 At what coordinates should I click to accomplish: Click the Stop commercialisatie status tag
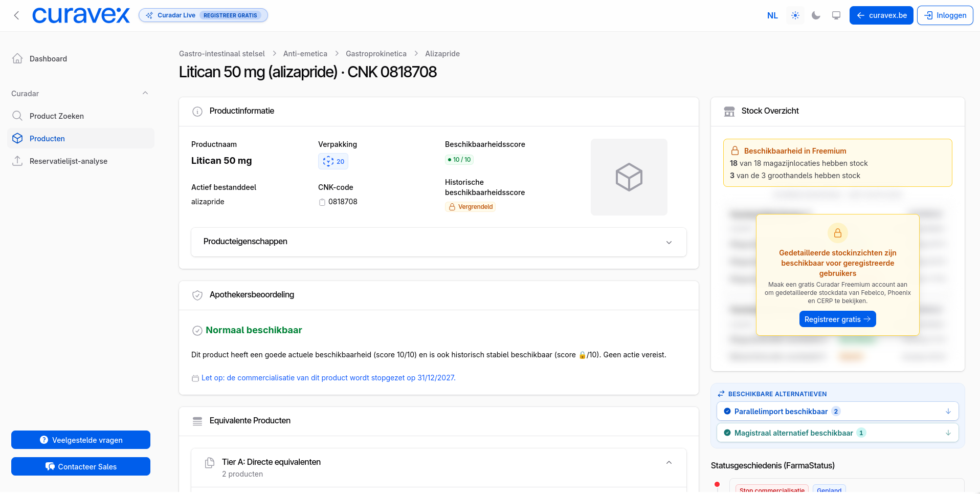click(772, 490)
